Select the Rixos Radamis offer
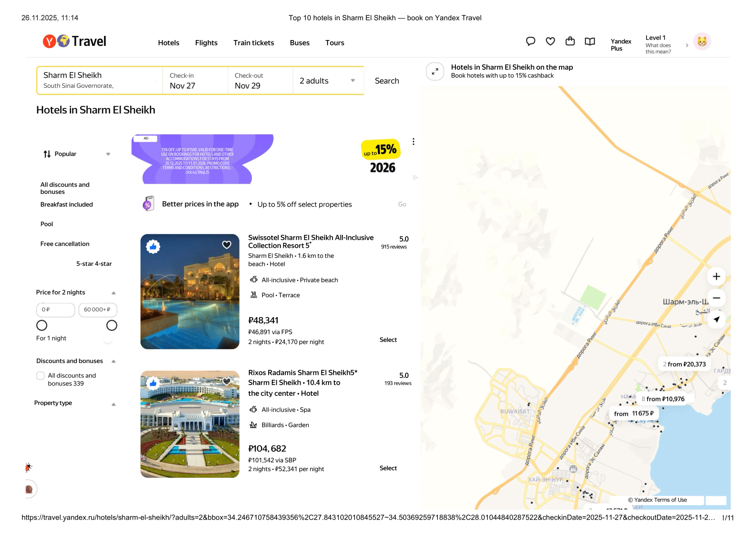756x534 pixels. point(388,468)
